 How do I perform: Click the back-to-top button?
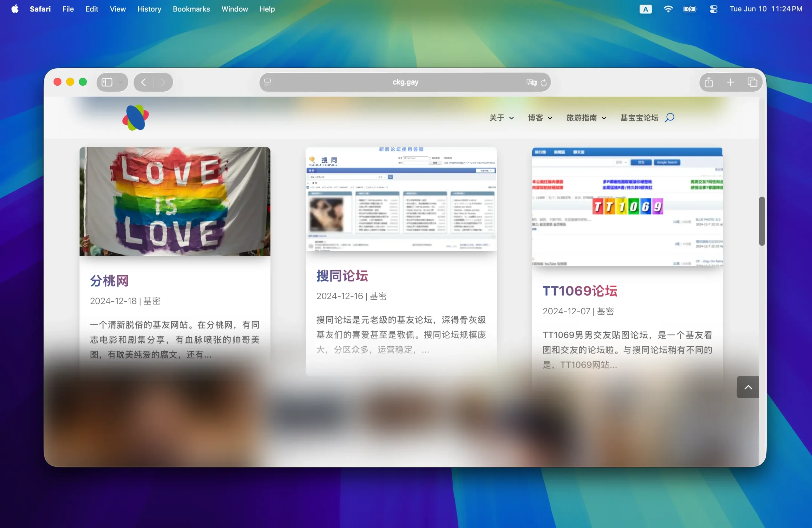tap(747, 387)
